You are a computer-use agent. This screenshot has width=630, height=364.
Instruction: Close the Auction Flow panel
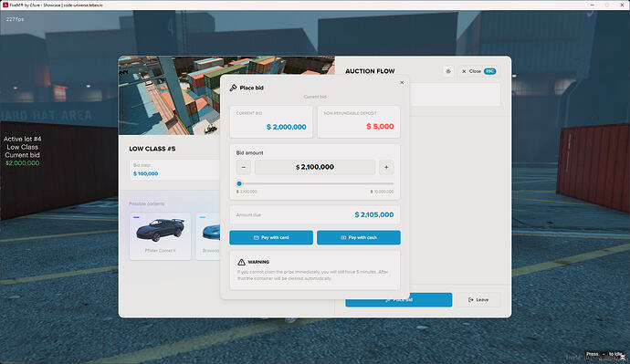(479, 71)
